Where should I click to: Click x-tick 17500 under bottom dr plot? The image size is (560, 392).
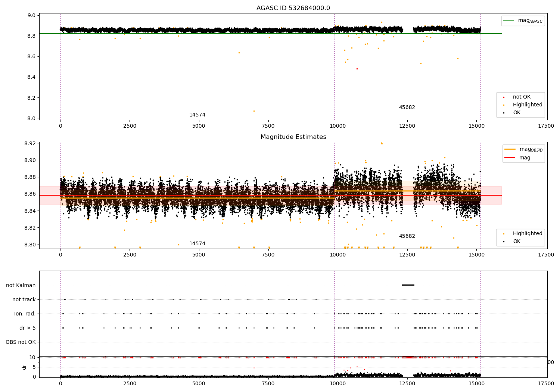546,383
